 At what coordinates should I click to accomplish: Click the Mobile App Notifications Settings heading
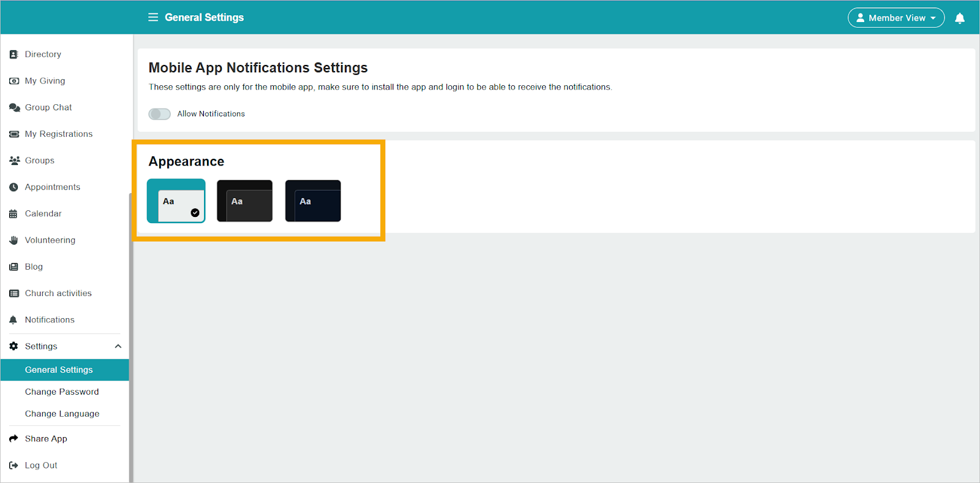point(258,67)
